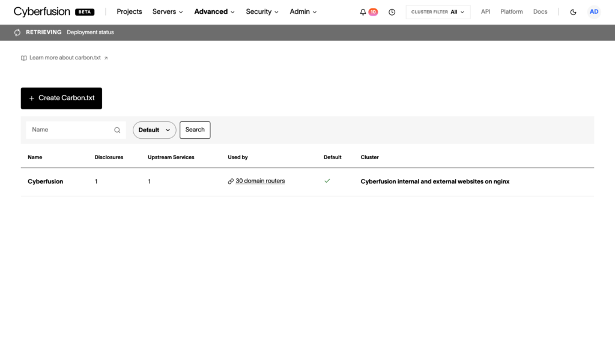
Task: Open the Platform link
Action: click(512, 12)
